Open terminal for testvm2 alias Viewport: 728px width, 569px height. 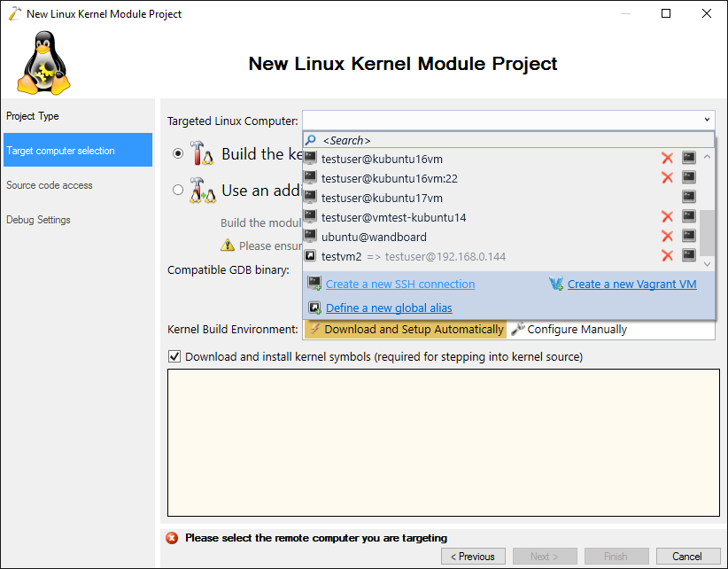(x=689, y=255)
